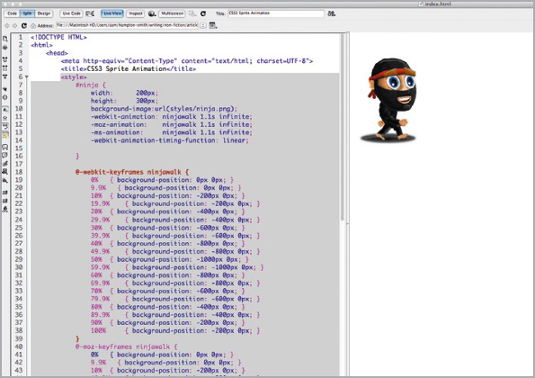Click the Collapse Selection icon
This screenshot has height=378, width=535.
point(5,68)
